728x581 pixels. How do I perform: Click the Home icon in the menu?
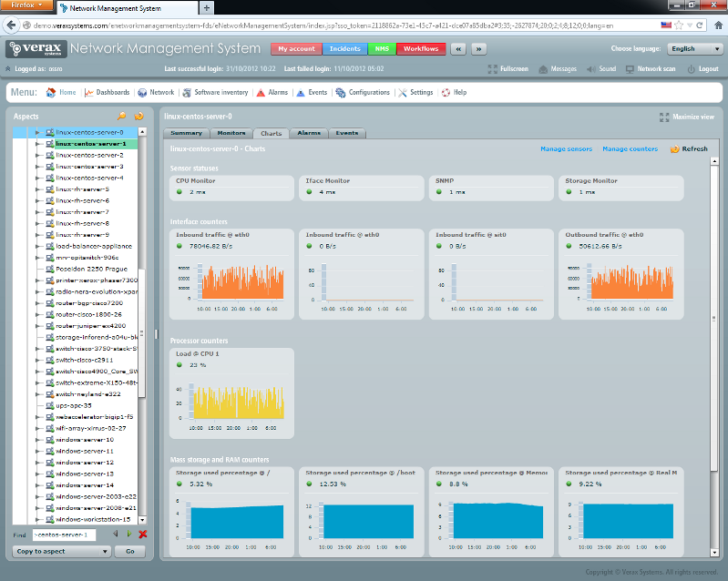click(51, 92)
